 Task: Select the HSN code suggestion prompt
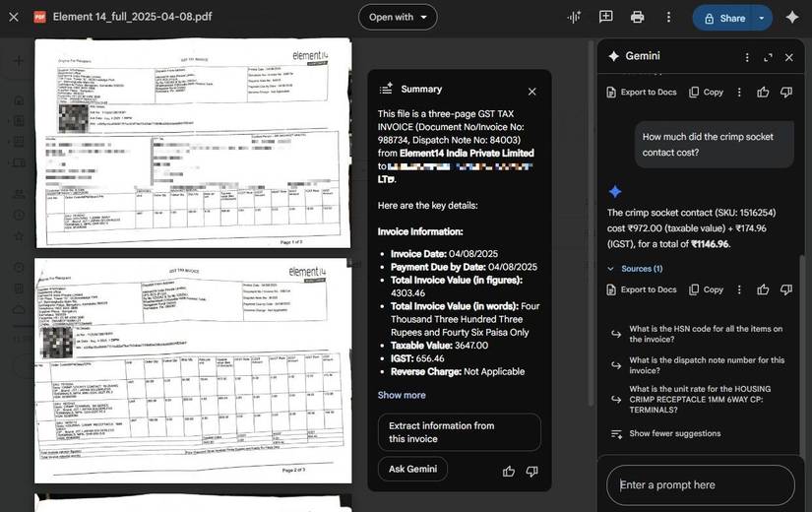coord(705,335)
